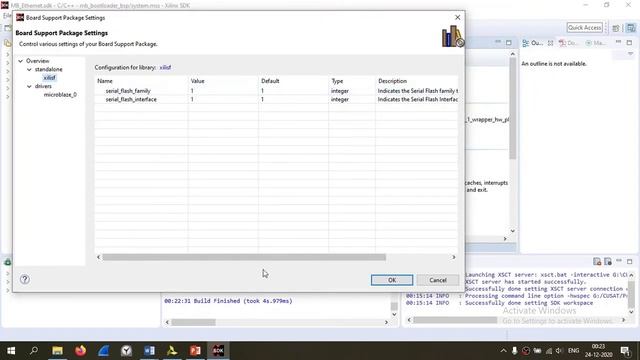Open the ENG language indicator
The image size is (640, 360).
[573, 351]
